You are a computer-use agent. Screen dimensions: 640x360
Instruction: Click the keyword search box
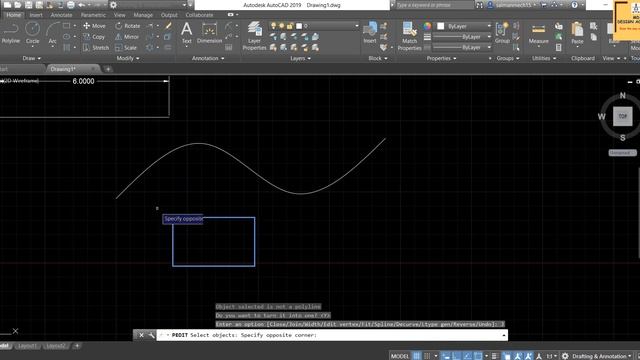coord(434,5)
